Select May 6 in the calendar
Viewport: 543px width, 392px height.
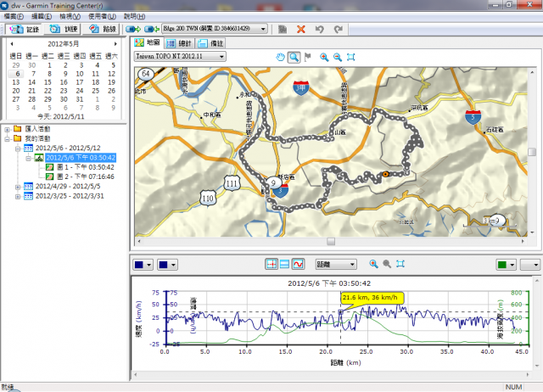(x=17, y=74)
